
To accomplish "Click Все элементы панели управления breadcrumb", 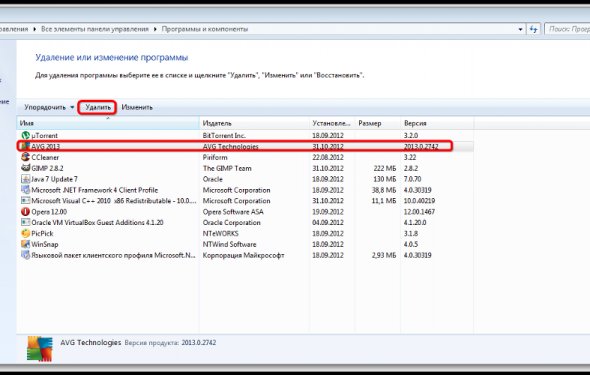I will point(95,29).
